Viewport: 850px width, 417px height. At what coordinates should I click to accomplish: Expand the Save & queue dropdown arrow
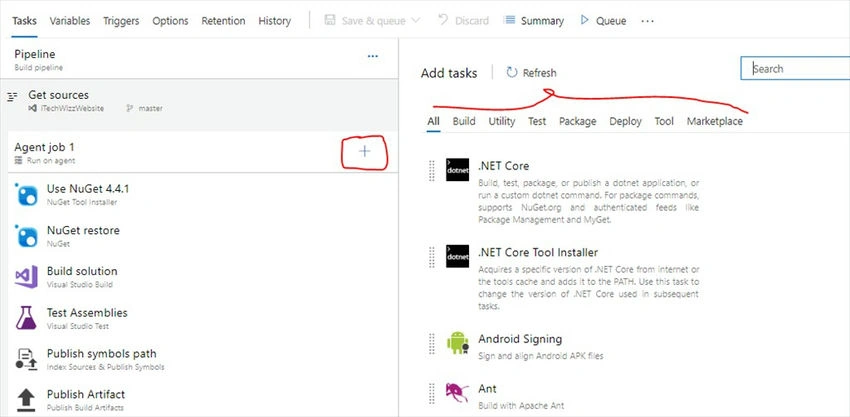tap(416, 21)
